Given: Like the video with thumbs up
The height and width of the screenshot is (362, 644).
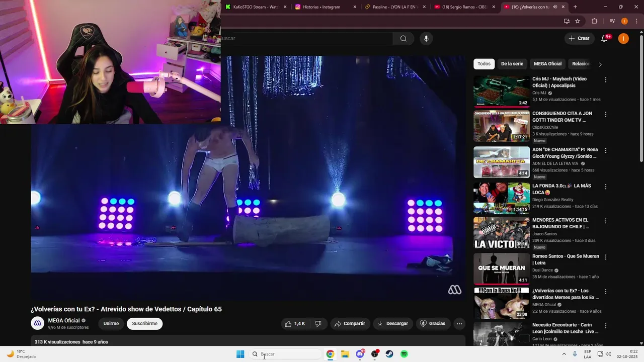Looking at the screenshot, I should click(x=295, y=324).
